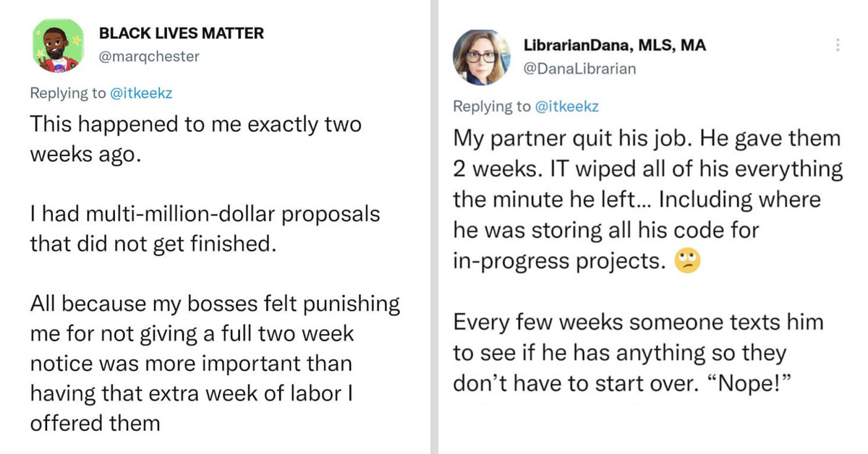Open the LibrarianDana, MLS, MA profile name

(613, 44)
